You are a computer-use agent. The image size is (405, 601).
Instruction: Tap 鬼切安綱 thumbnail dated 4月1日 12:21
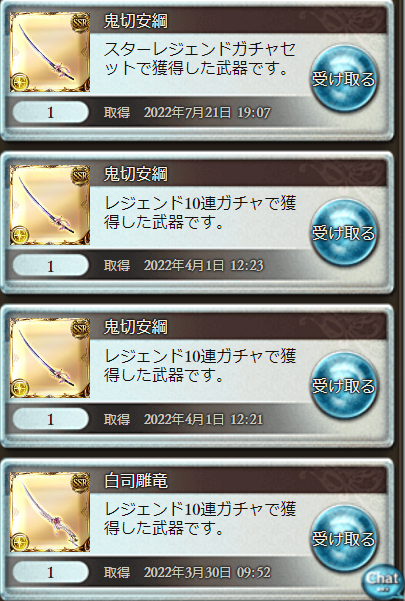50,358
